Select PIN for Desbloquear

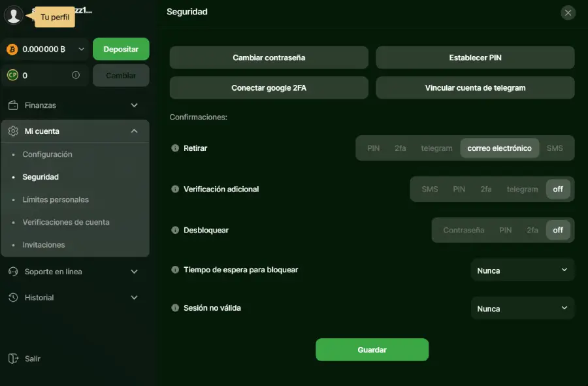pyautogui.click(x=506, y=230)
